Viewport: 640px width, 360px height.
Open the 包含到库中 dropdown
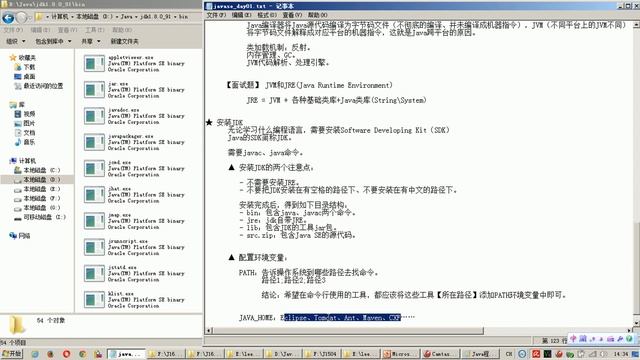click(53, 41)
